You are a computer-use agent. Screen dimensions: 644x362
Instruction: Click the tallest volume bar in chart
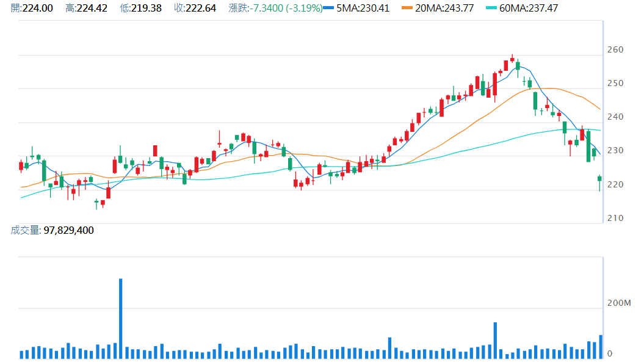click(x=121, y=317)
